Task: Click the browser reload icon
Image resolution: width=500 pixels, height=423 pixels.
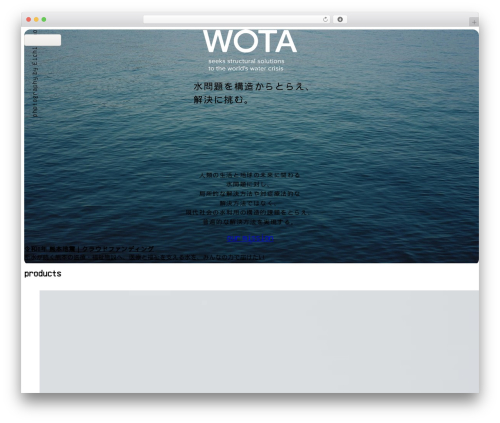Action: 325,20
